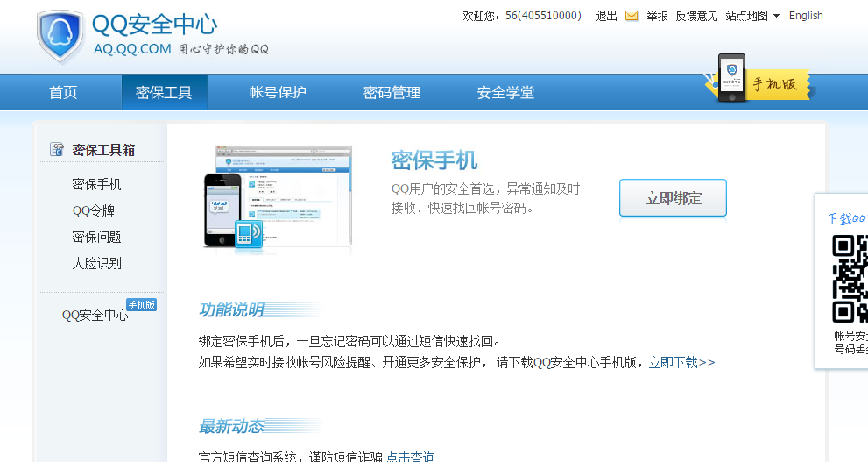Click the AQ.QQ.COM site title text

point(132,49)
